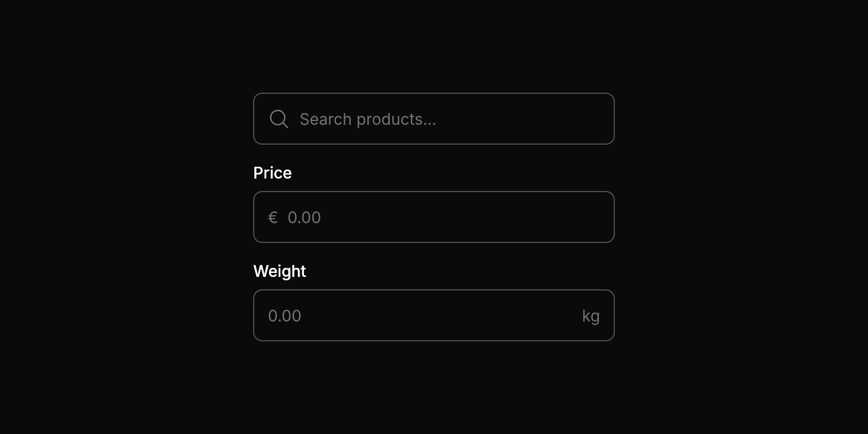Click the Price field label

(272, 173)
